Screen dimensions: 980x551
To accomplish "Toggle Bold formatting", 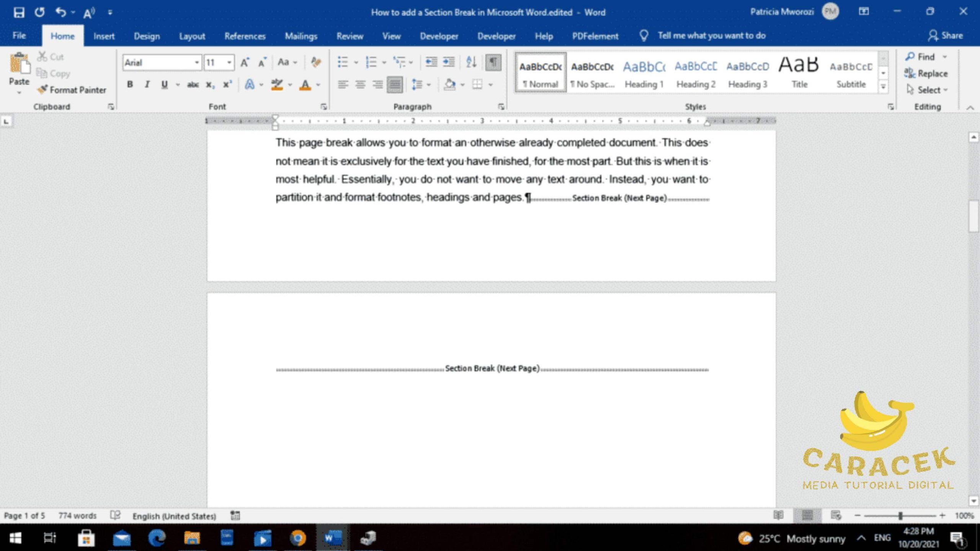I will [130, 84].
